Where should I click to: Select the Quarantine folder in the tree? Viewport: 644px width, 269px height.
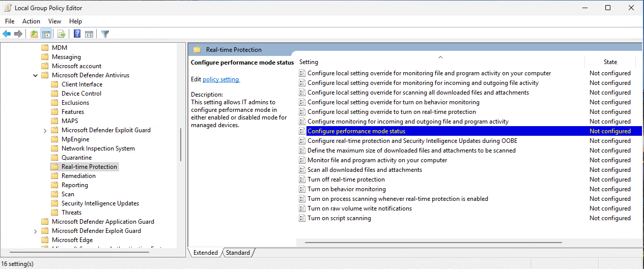coord(76,158)
